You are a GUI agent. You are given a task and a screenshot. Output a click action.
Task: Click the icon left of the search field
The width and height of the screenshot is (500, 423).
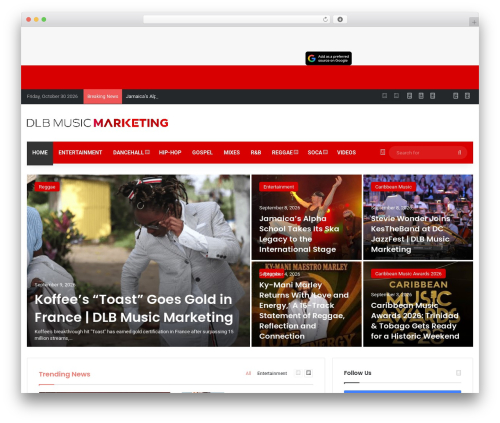(382, 152)
